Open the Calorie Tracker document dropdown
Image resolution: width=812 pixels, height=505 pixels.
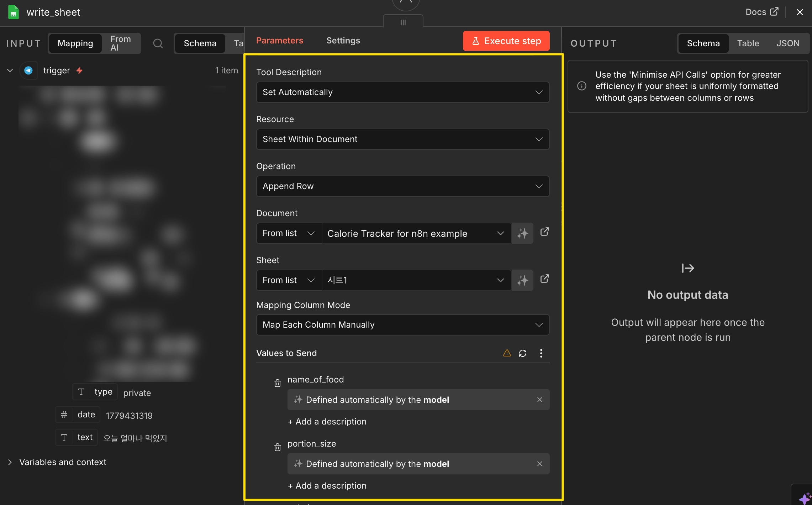[416, 233]
